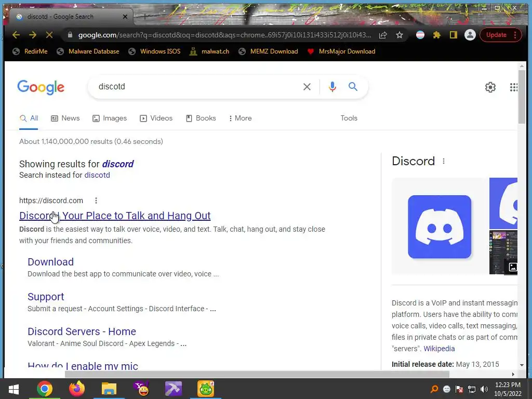Open File Explorer from taskbar
Screen dimensions: 532x399
click(x=109, y=389)
